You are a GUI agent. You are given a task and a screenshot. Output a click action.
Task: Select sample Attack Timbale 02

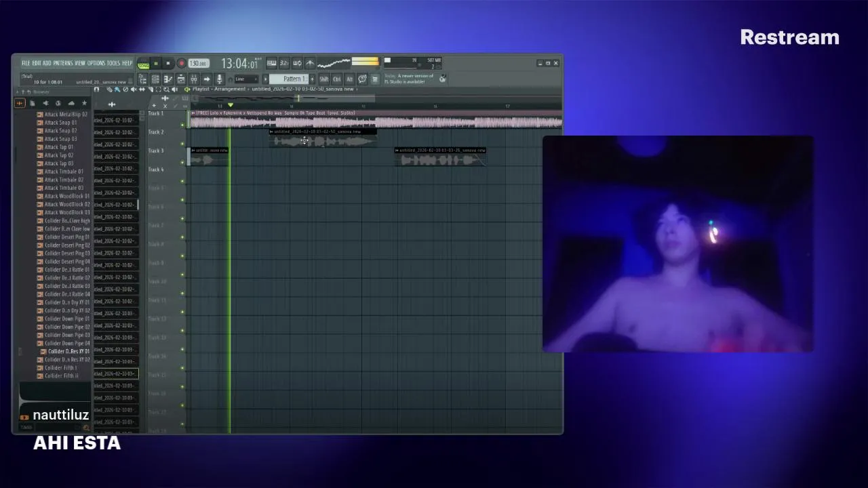pyautogui.click(x=61, y=180)
